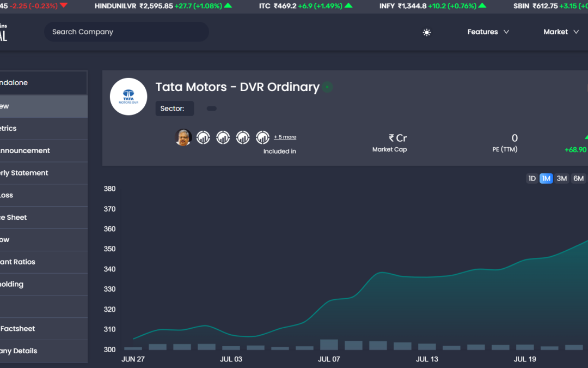This screenshot has width=588, height=368.
Task: Select the 1D chart range
Action: click(x=532, y=178)
